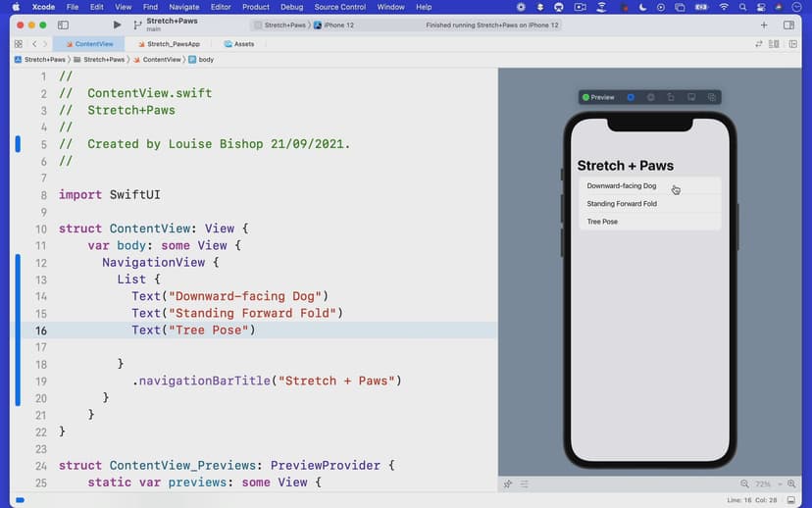Screen dimensions: 812x508
Task: Zoom out the preview canvas
Action: tap(745, 484)
